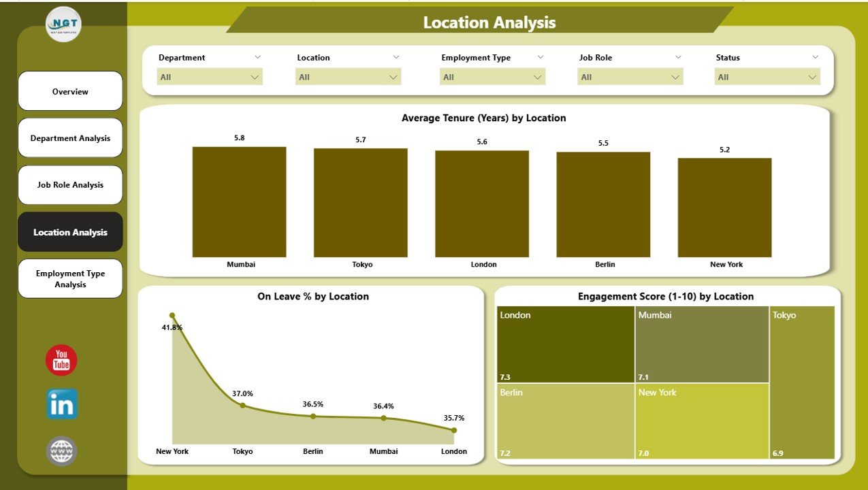Viewport: 868px width, 490px height.
Task: Open the Job Role Analysis page
Action: pos(70,184)
